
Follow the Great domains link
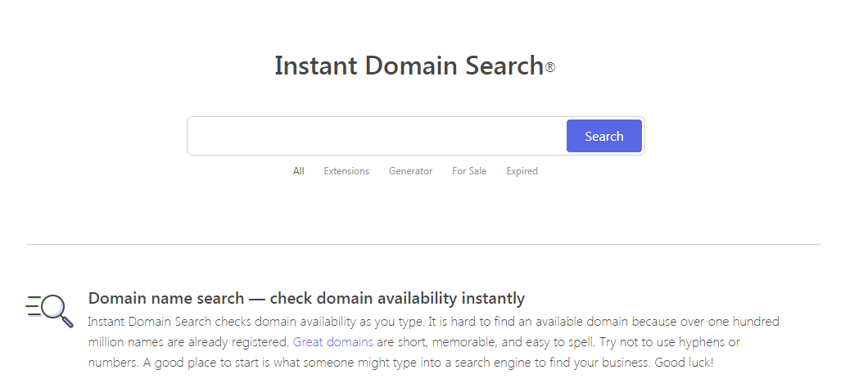pyautogui.click(x=332, y=342)
